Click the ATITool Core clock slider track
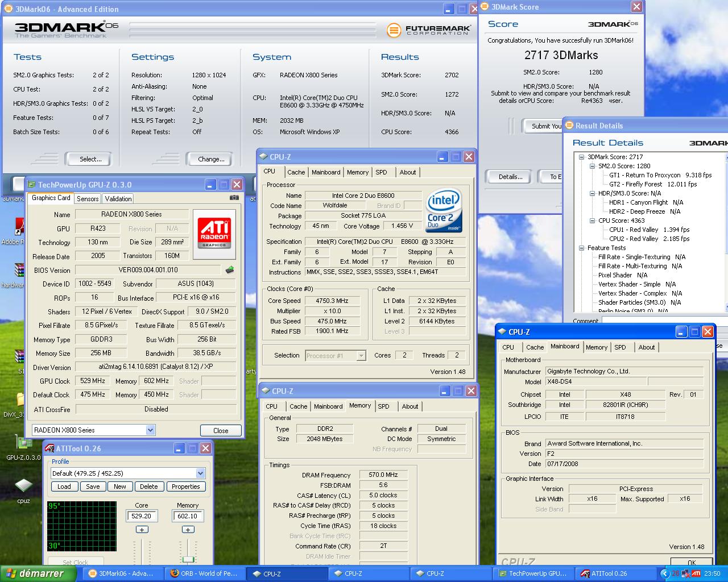Screen dimensions: 728x582 point(142,551)
